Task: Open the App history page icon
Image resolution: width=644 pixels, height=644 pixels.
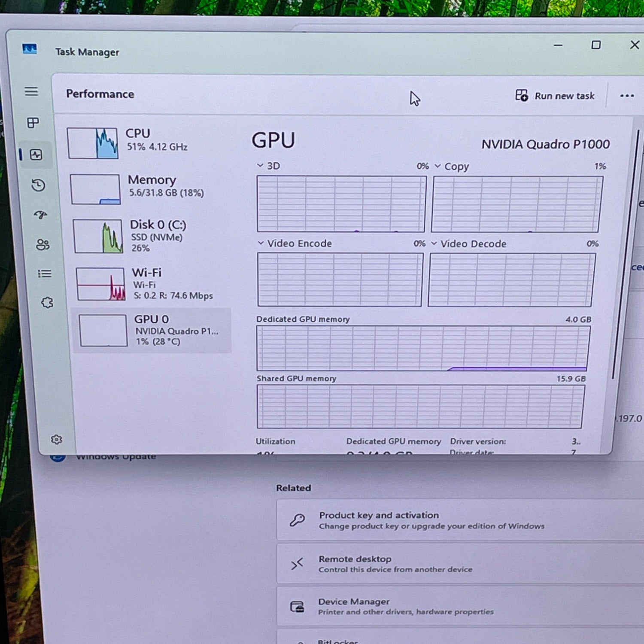Action: (x=38, y=185)
